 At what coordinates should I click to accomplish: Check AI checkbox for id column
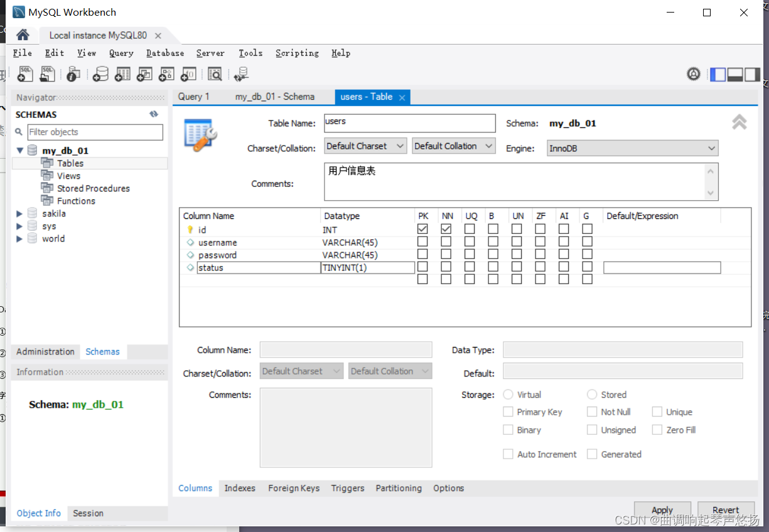click(564, 229)
